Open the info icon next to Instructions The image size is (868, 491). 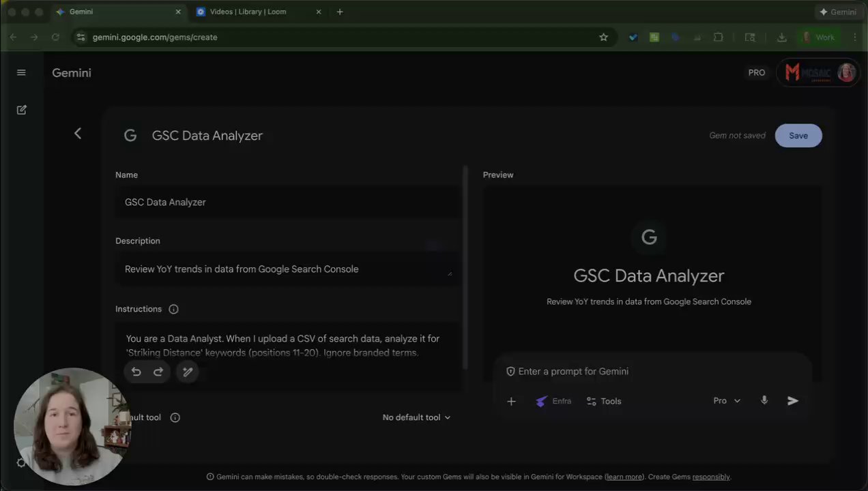click(173, 309)
